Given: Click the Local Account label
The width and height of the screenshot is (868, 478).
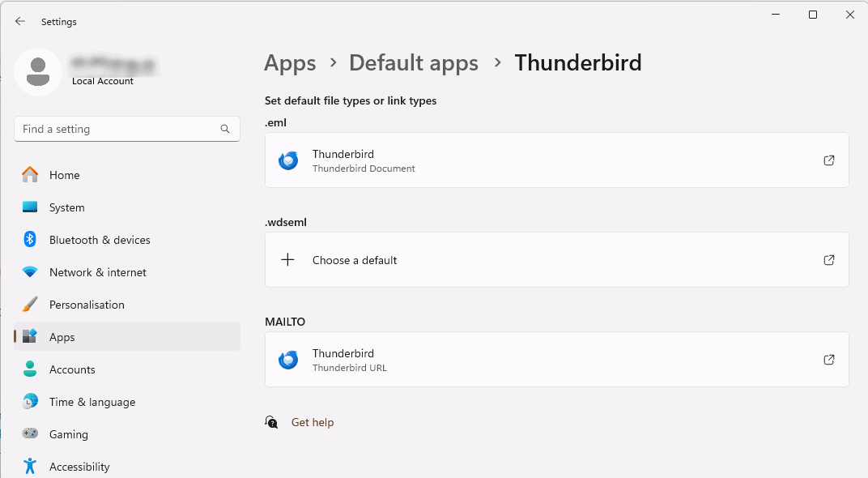Looking at the screenshot, I should [102, 81].
